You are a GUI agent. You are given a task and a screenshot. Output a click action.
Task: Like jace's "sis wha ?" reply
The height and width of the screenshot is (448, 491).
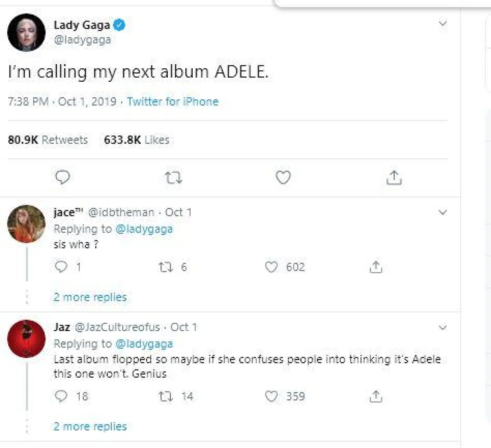[x=271, y=267]
